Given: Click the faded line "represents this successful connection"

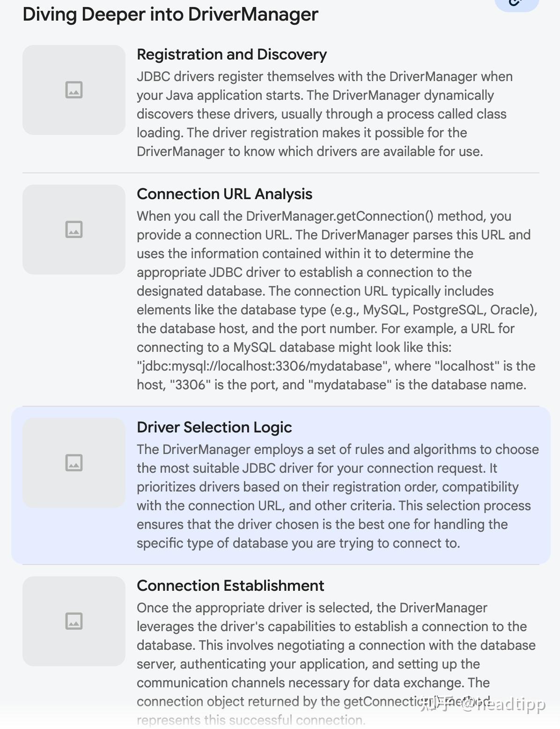Looking at the screenshot, I should [251, 720].
